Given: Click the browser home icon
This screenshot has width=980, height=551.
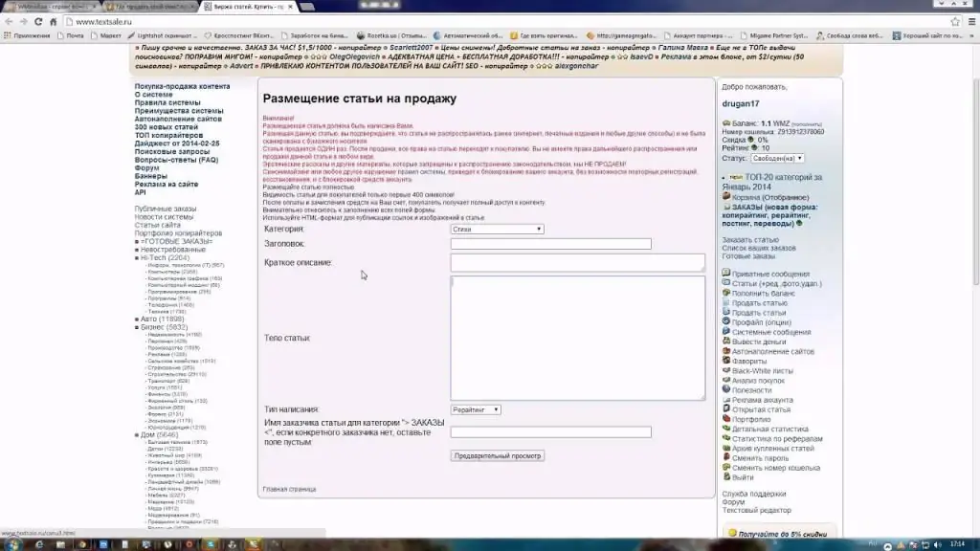Looking at the screenshot, I should (x=54, y=21).
